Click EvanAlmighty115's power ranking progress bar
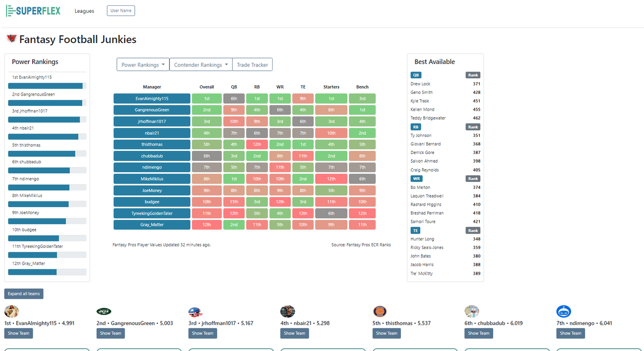Image resolution: width=644 pixels, height=351 pixels. point(46,85)
